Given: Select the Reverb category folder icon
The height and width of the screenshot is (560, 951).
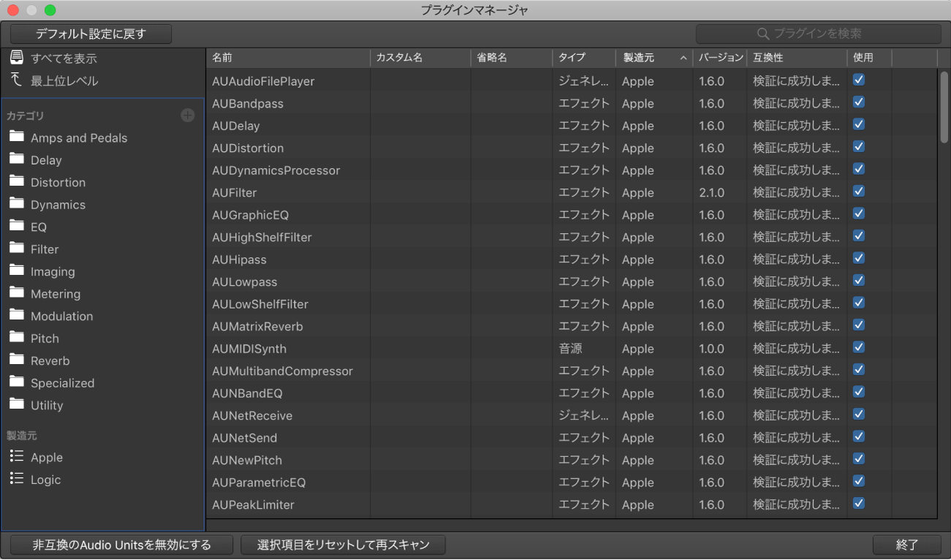Looking at the screenshot, I should click(x=17, y=360).
